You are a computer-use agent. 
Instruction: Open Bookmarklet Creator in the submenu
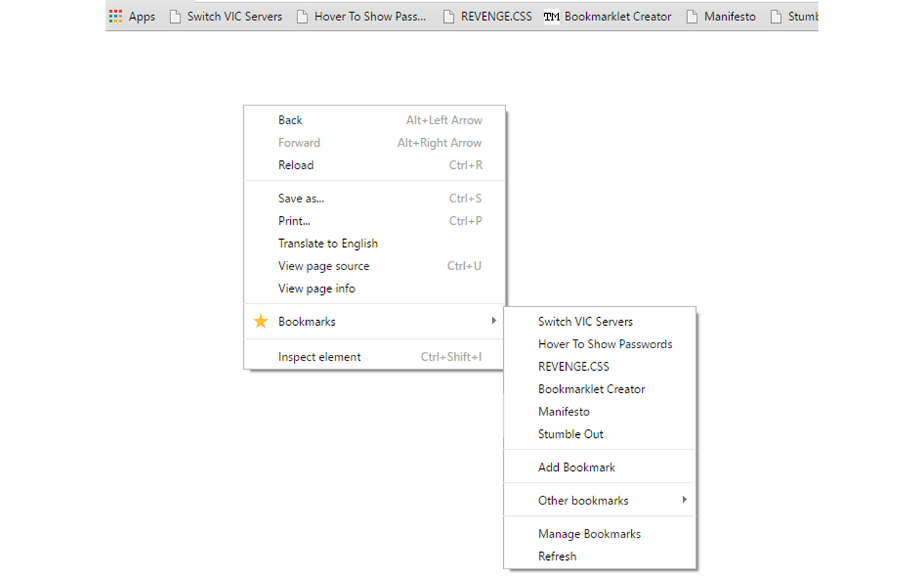600,389
